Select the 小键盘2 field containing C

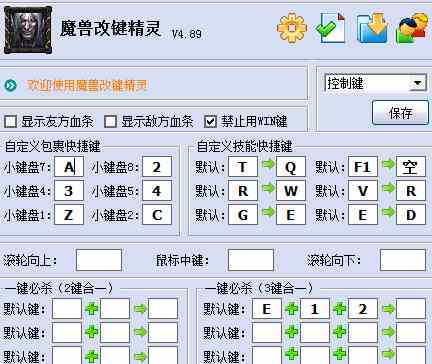(157, 215)
